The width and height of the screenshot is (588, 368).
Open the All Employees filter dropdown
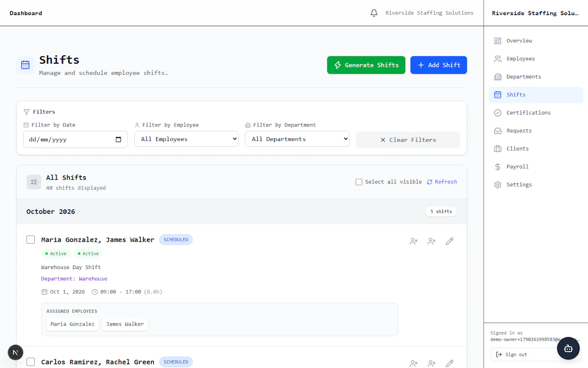pos(186,139)
